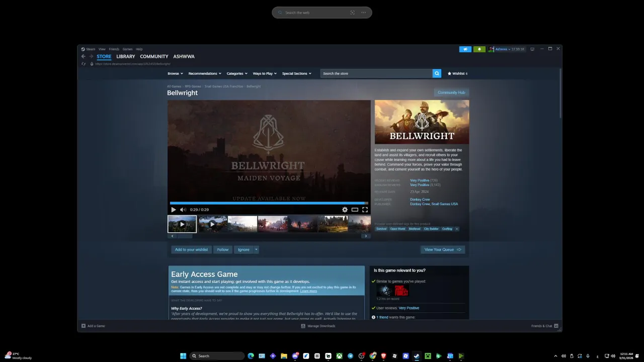The height and width of the screenshot is (362, 644).
Task: Select the STORE tab
Action: [x=104, y=57]
